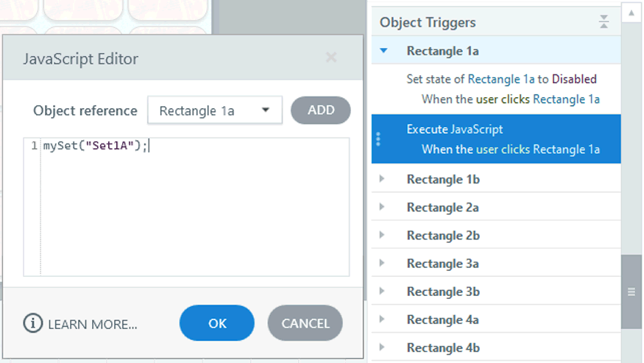The width and height of the screenshot is (644, 363).
Task: Collapse the Rectangle 1a trigger group
Action: [x=383, y=51]
